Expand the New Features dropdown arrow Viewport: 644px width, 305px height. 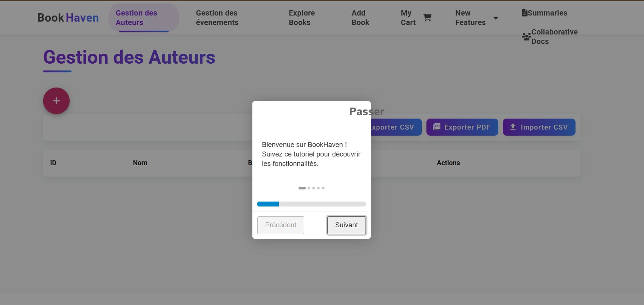[x=496, y=18]
